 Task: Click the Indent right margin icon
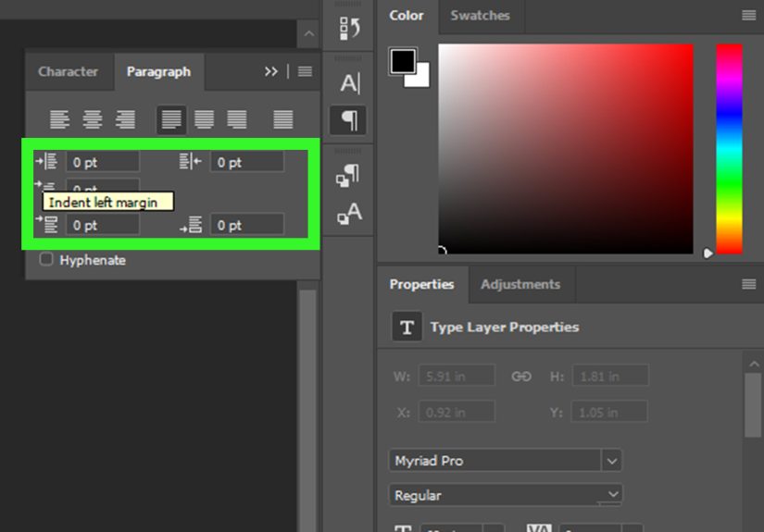(x=190, y=161)
